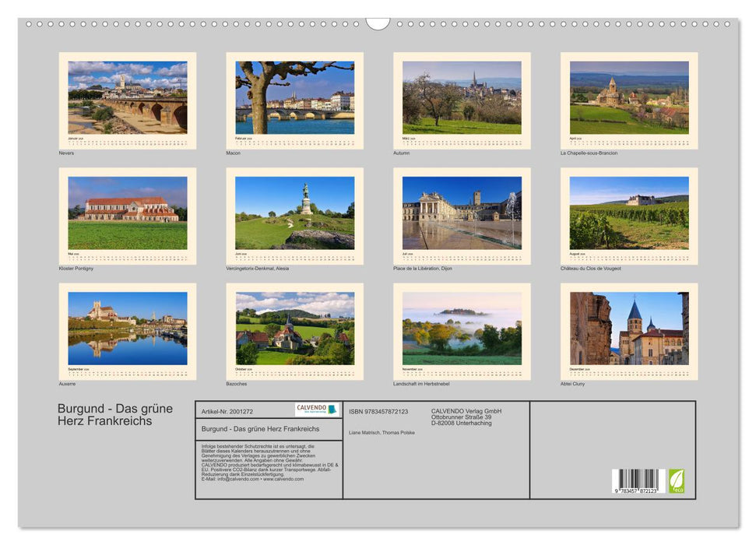Click the calendar hanger notch at top
This screenshot has width=756, height=545.
378,23
